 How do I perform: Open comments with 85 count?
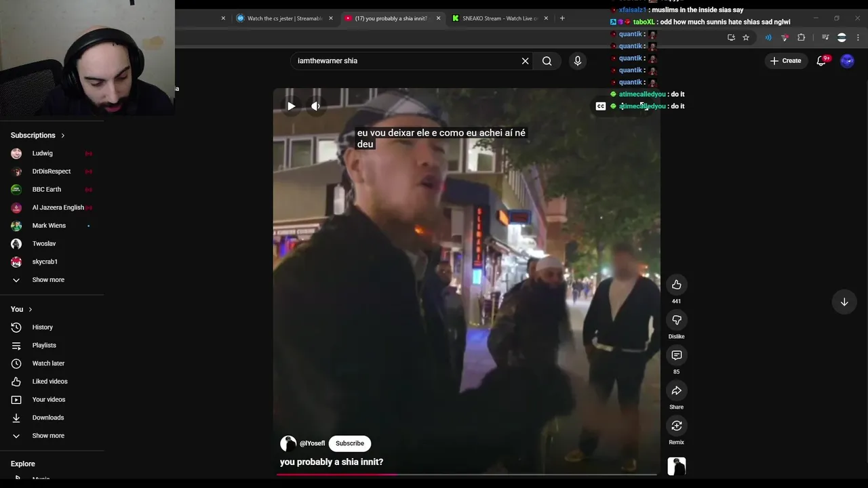pos(676,355)
